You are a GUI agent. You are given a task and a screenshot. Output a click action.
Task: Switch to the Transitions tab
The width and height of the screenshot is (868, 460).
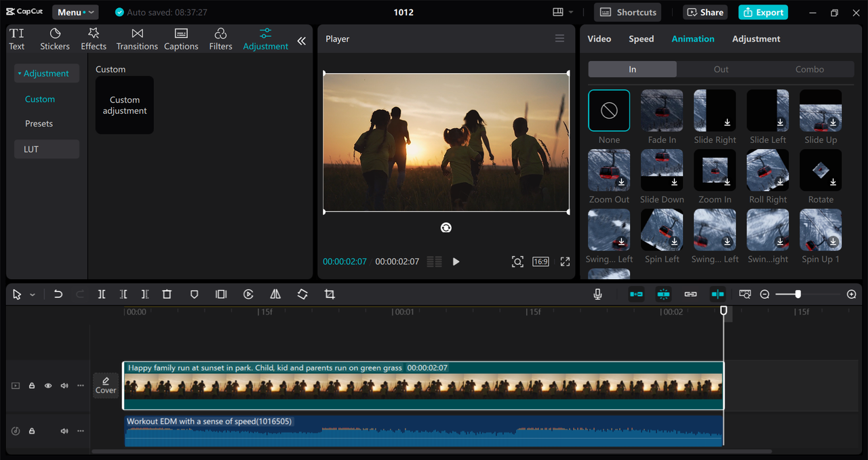click(x=137, y=39)
